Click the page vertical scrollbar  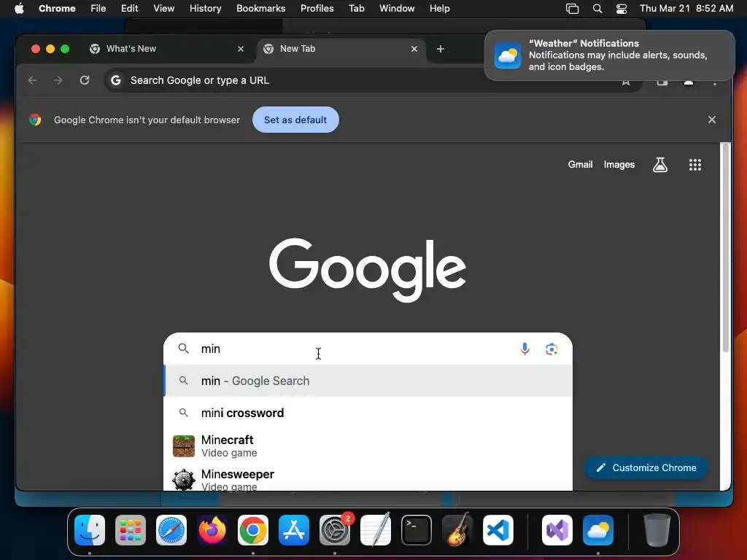(x=726, y=248)
